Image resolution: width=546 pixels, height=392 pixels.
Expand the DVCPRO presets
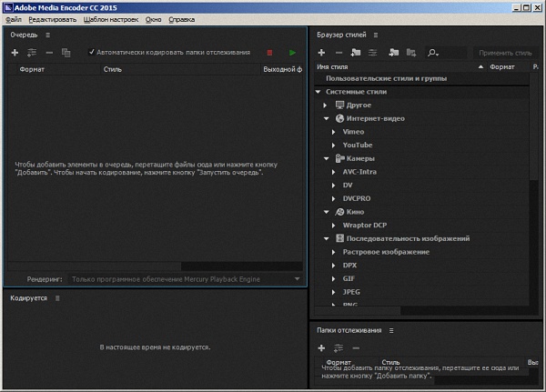coord(334,198)
